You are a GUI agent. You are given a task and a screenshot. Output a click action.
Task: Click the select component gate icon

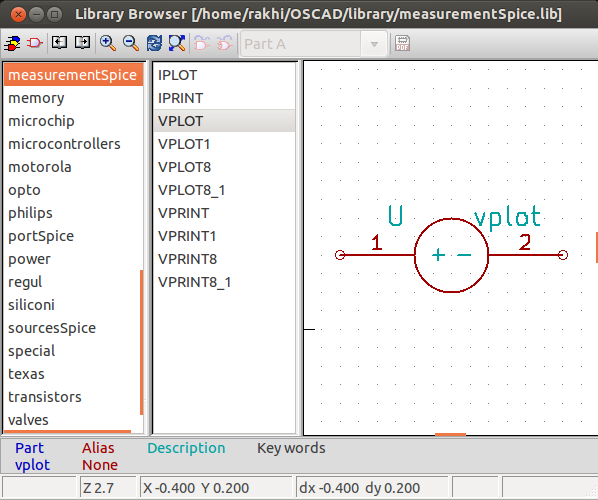coord(35,43)
